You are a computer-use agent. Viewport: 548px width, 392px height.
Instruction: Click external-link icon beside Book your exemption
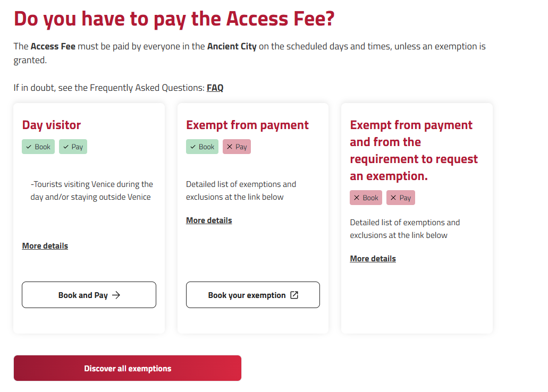coord(294,295)
